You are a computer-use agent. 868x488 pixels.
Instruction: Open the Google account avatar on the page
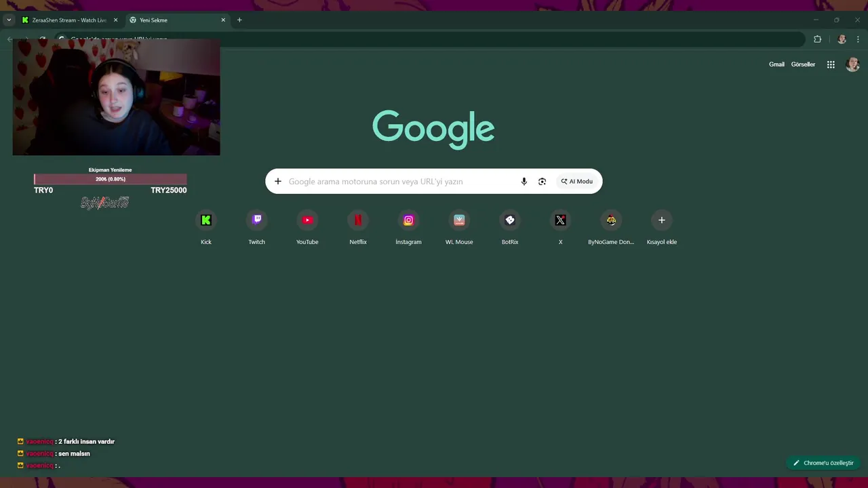pyautogui.click(x=852, y=64)
